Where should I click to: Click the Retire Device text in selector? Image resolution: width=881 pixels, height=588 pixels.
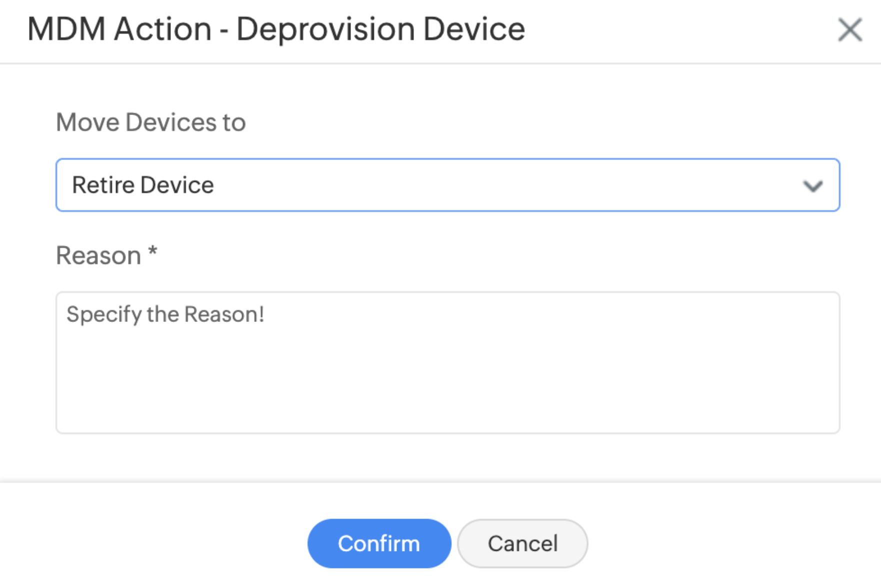coord(143,185)
